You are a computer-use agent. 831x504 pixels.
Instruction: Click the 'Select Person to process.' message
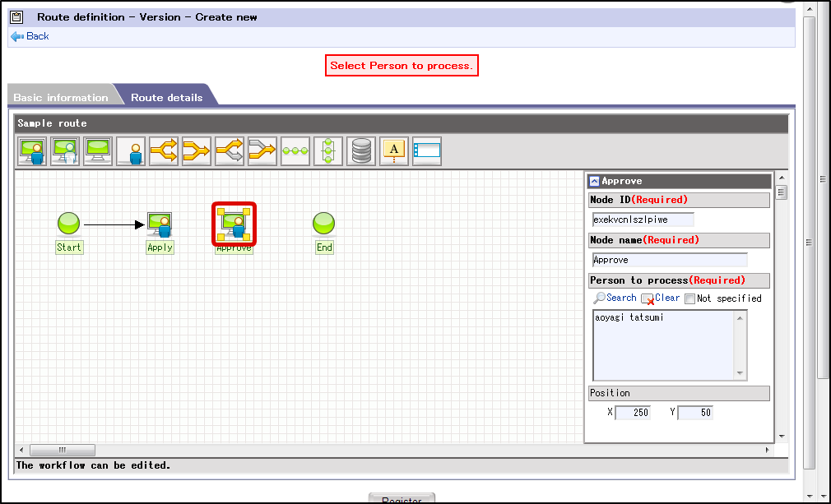click(x=402, y=66)
